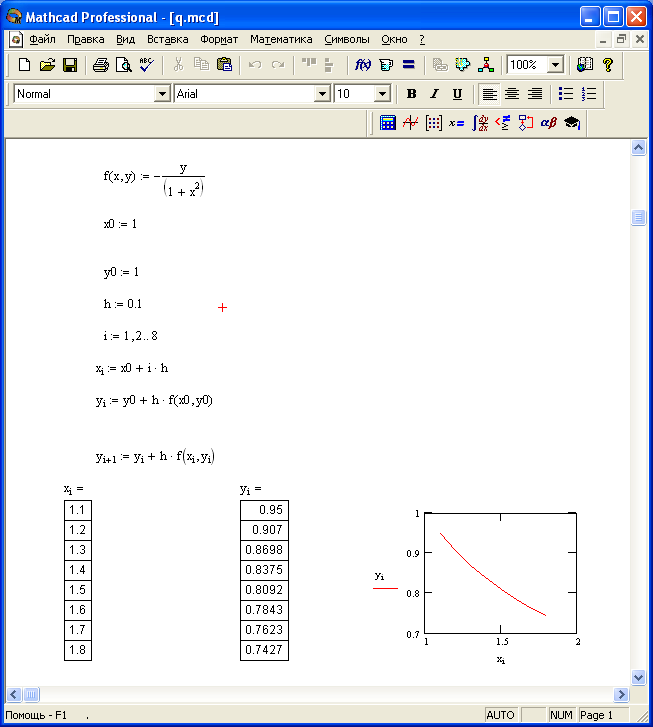Image resolution: width=653 pixels, height=727 pixels.
Task: Expand the 100% zoom dropdown
Action: click(555, 65)
